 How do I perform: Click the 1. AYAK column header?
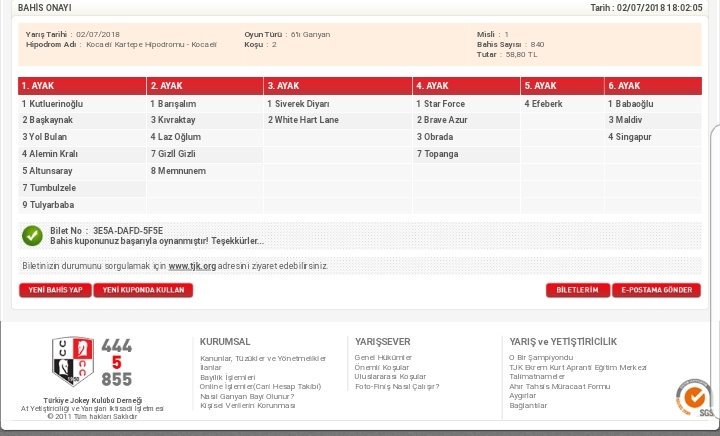[x=82, y=86]
